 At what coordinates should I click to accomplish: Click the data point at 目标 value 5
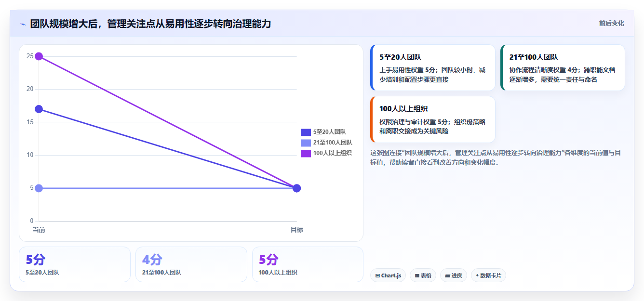(297, 188)
